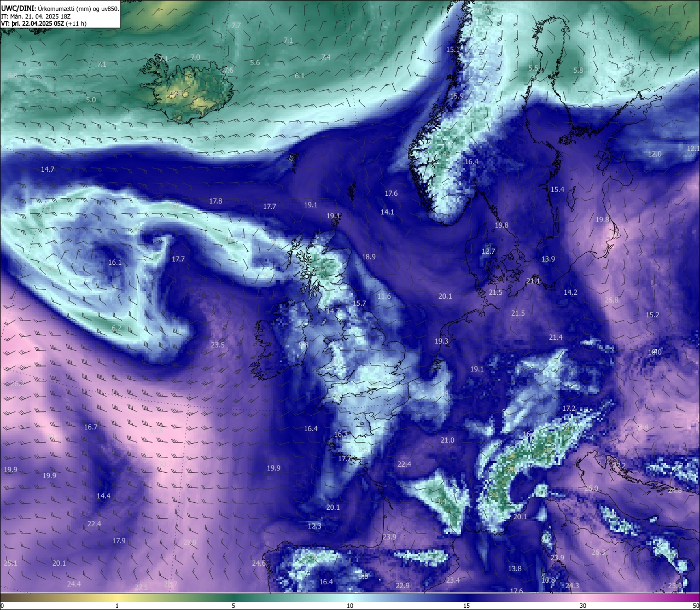
Task: Click the '10' tick on the colour scale
Action: [x=350, y=606]
